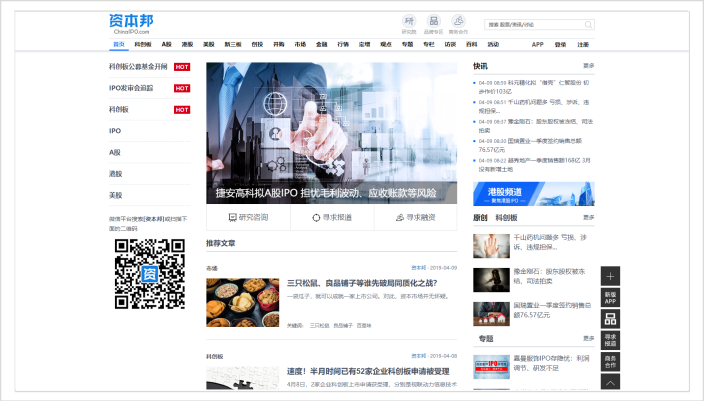Screen dimensions: 704x401
Task: Click the snack foods article thumbnail
Action: [x=242, y=302]
